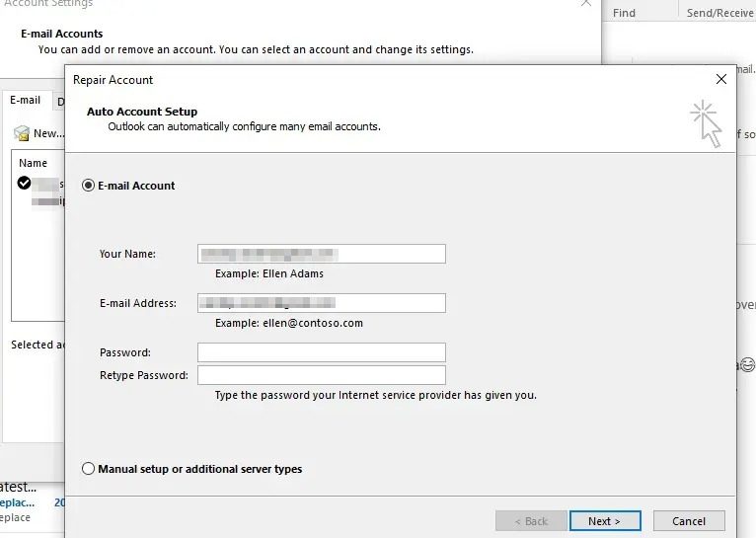Viewport: 756px width, 538px height.
Task: Click the smiley emoji at right edge
Action: [747, 364]
